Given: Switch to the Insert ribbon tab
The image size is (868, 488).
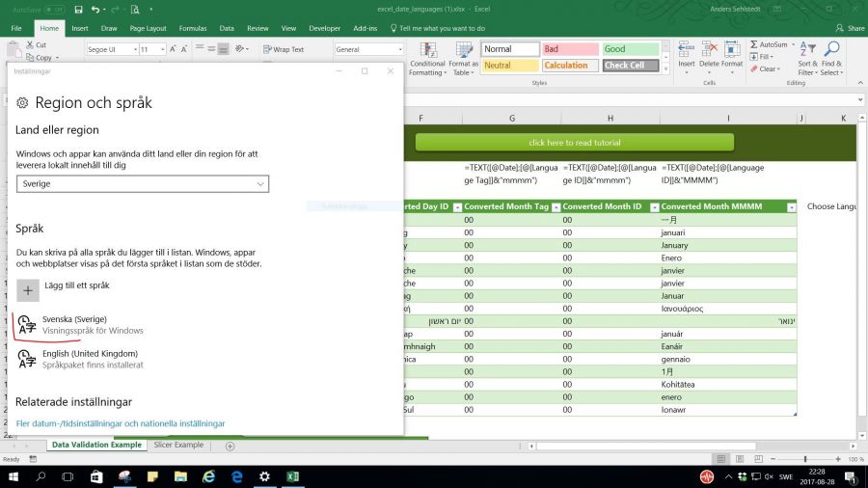Looking at the screenshot, I should [x=80, y=28].
